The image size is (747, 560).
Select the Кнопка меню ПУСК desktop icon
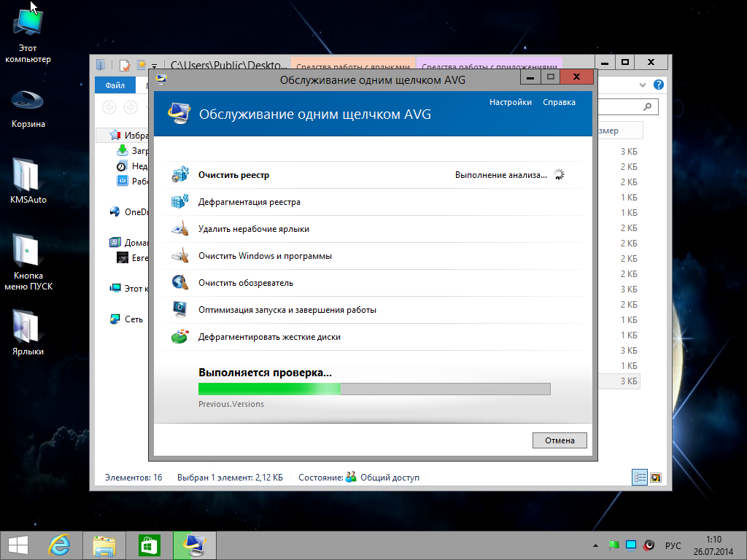(x=28, y=262)
